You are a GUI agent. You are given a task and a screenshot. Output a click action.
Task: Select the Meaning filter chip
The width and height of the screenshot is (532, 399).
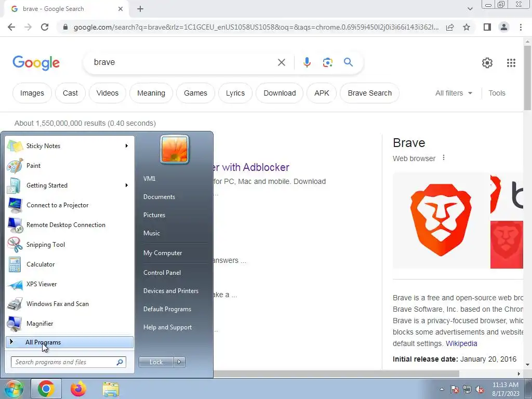point(151,93)
